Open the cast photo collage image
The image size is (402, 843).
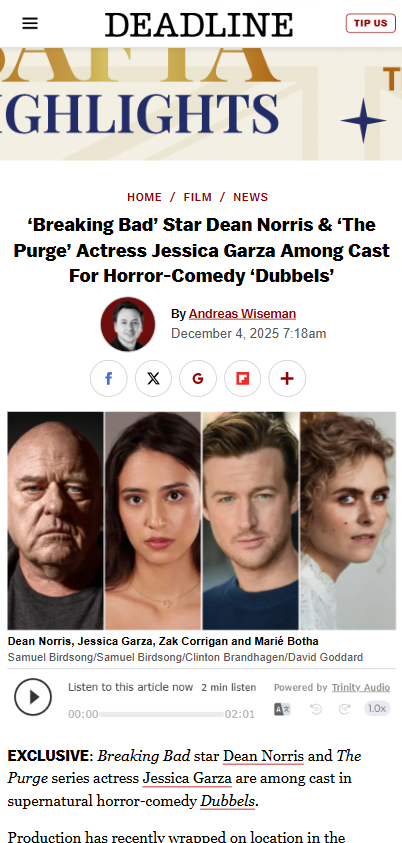(202, 520)
